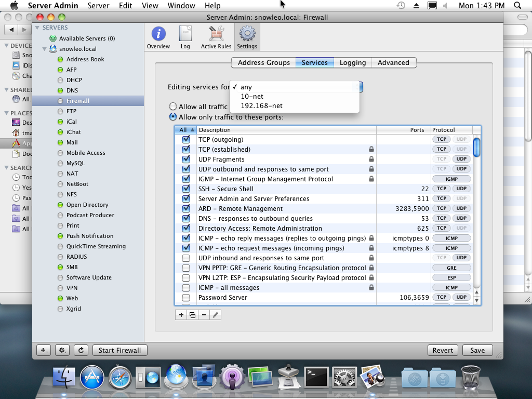Viewport: 532px width, 399px height.
Task: Open Podcast app icon in dock
Action: click(x=232, y=377)
